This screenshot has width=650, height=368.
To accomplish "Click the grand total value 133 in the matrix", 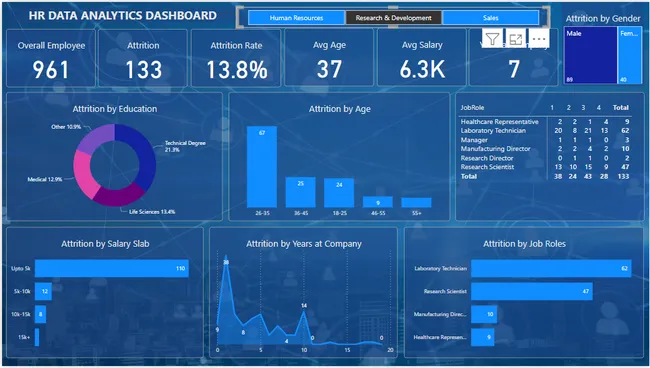I will coord(623,176).
